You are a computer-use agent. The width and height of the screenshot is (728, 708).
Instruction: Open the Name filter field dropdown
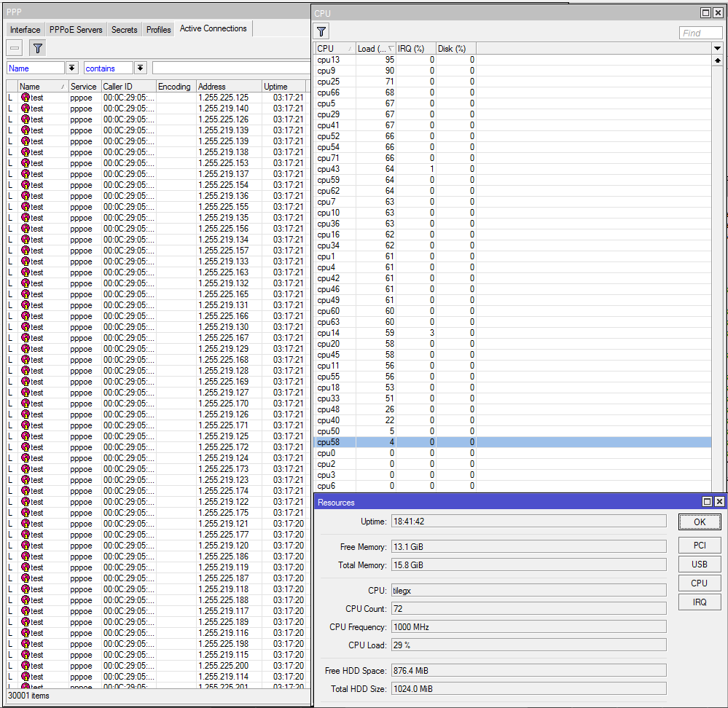(71, 68)
